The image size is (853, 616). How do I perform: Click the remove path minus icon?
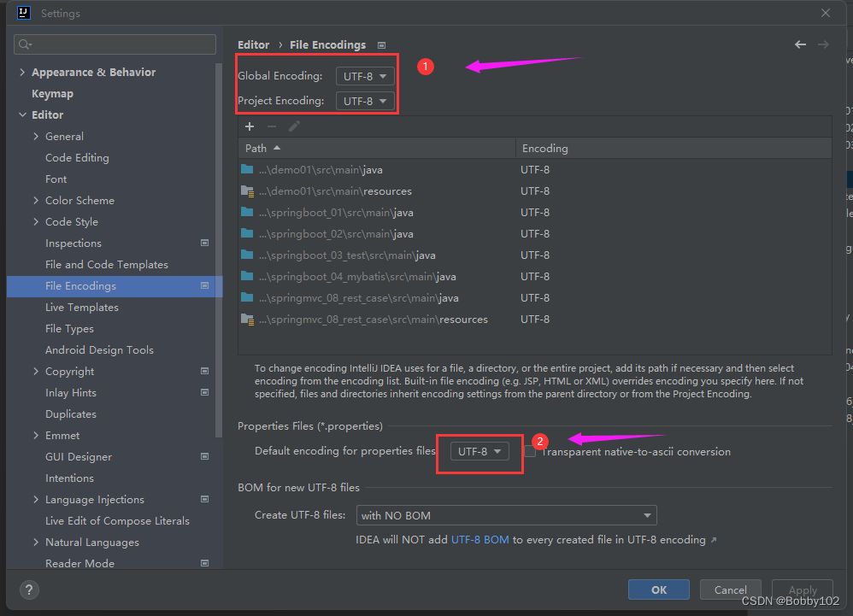(272, 126)
